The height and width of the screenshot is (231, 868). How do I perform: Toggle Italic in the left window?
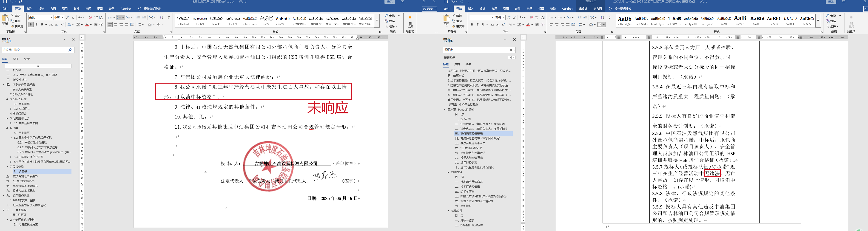point(36,25)
